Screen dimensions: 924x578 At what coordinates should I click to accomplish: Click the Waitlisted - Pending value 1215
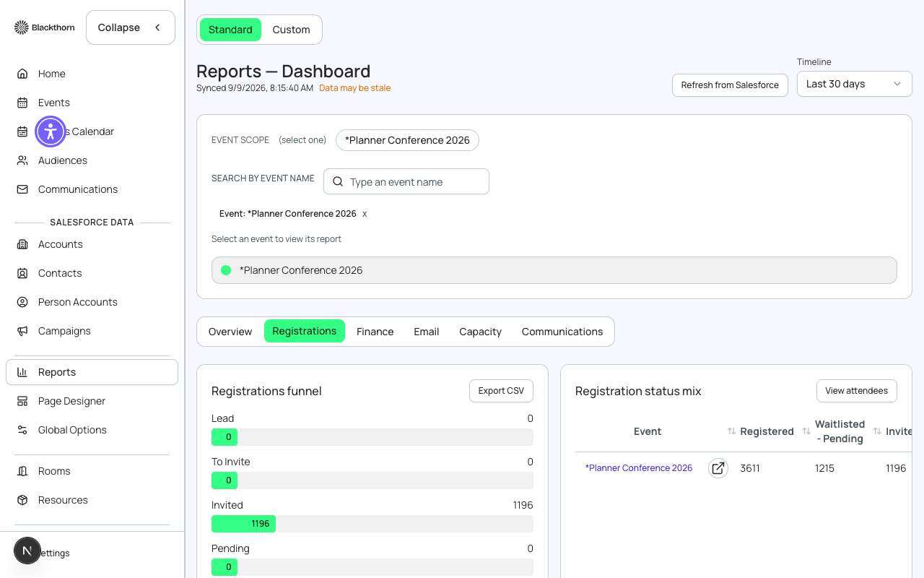[824, 468]
